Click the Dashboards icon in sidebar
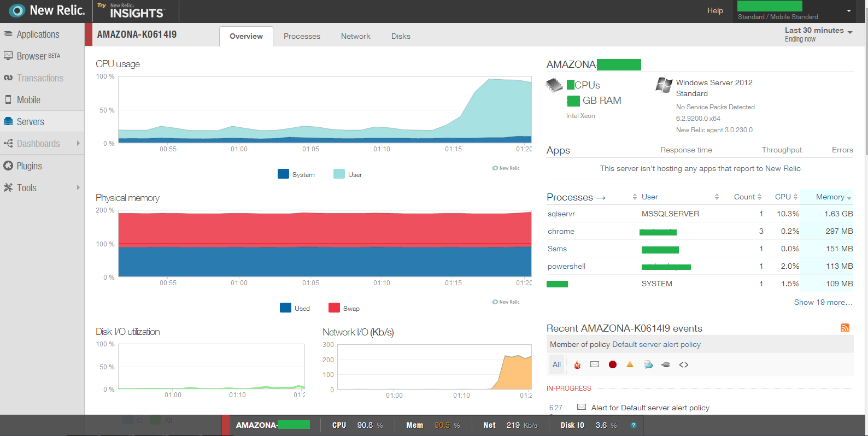This screenshot has height=436, width=868. pos(8,143)
